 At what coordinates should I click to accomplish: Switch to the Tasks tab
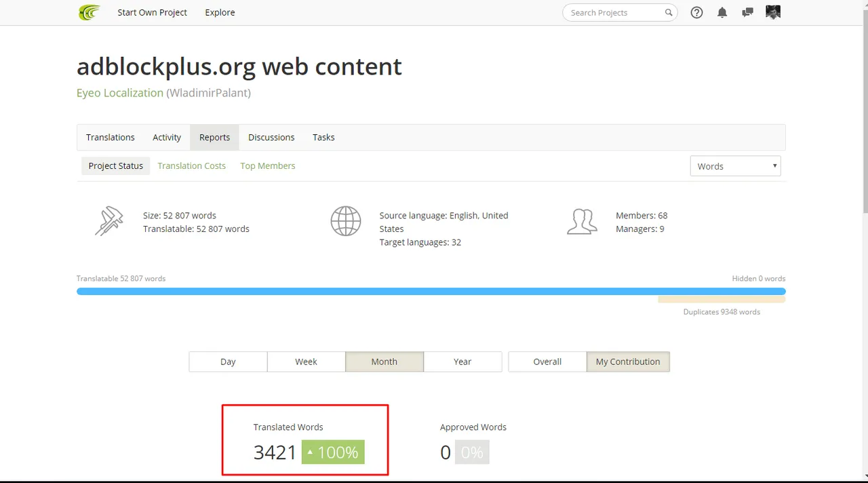pyautogui.click(x=323, y=137)
